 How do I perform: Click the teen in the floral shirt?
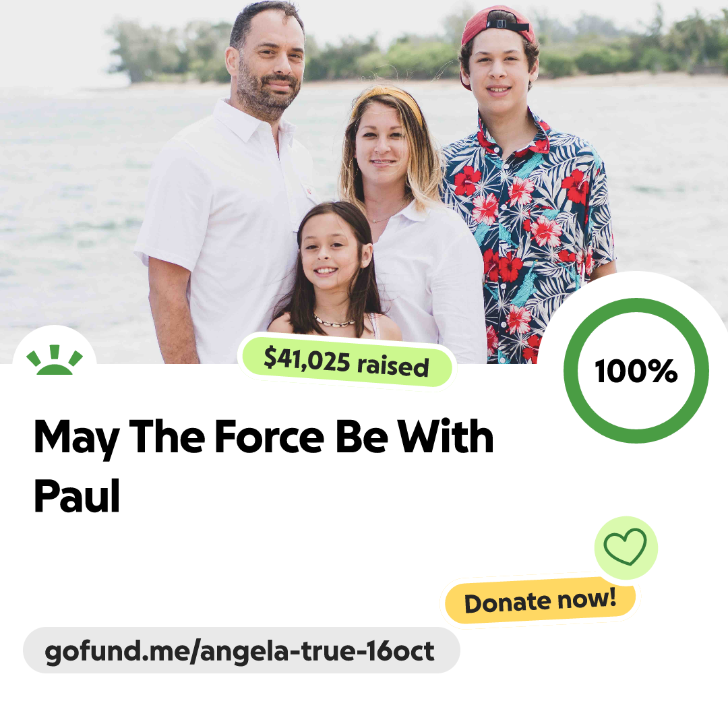click(529, 186)
